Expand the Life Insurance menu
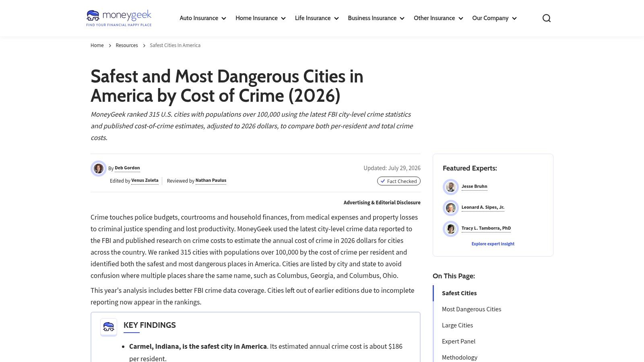Viewport: 644px width, 362px height. 317,18
